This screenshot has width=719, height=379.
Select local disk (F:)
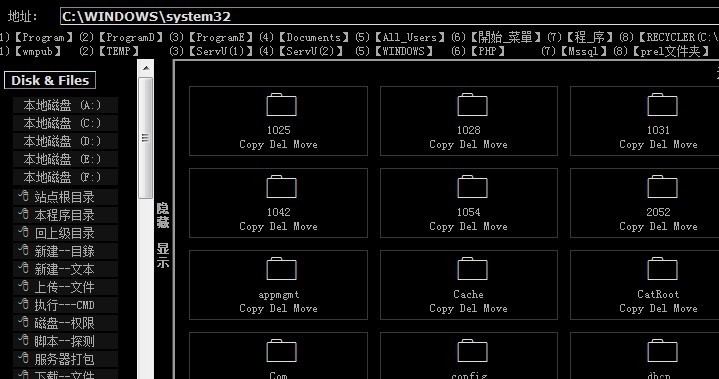tap(66, 177)
